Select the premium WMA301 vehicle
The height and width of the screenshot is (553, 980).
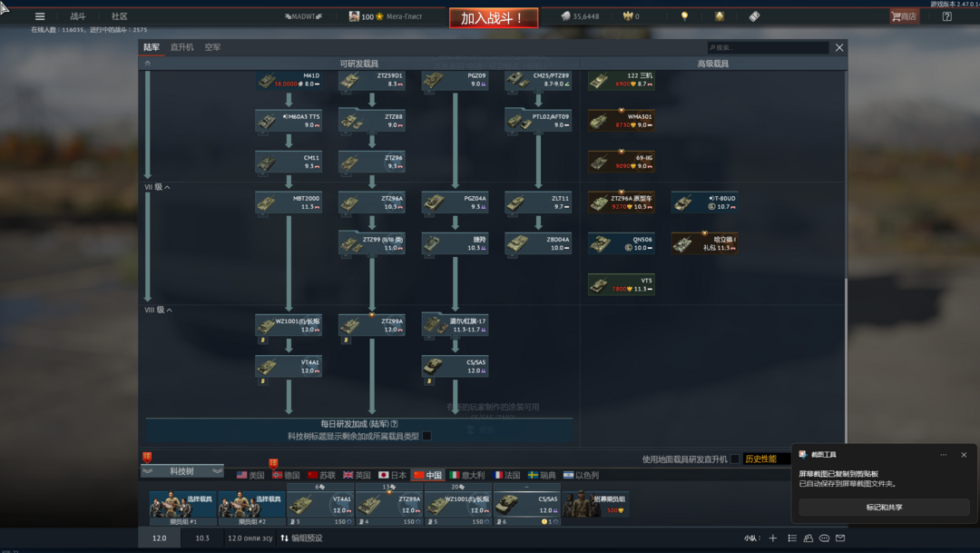(x=622, y=121)
